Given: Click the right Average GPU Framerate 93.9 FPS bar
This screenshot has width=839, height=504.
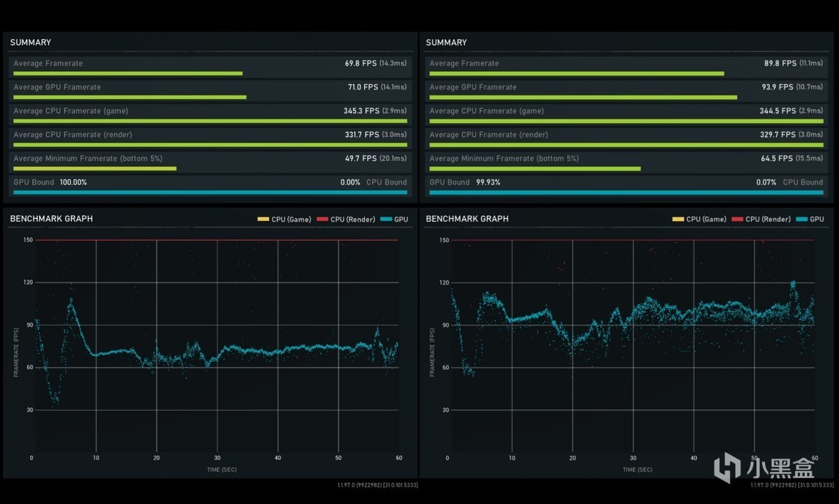Looking at the screenshot, I should [583, 97].
